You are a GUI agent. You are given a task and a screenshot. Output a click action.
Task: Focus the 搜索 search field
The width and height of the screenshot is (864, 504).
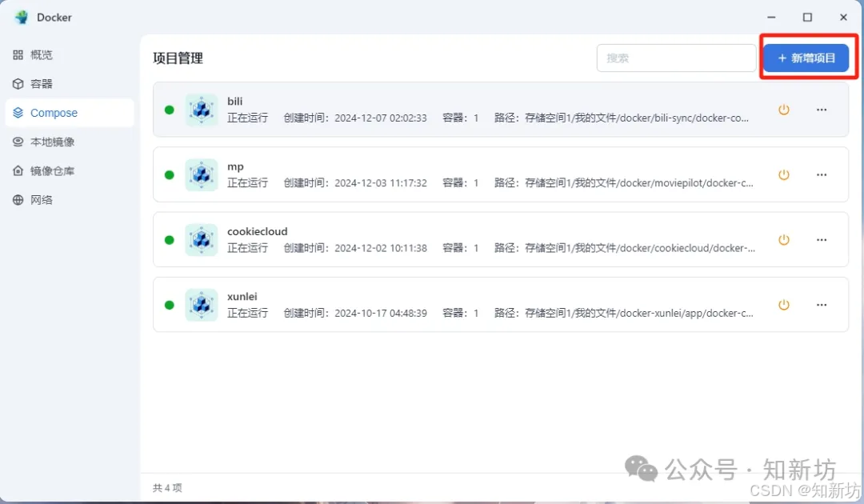click(x=676, y=58)
